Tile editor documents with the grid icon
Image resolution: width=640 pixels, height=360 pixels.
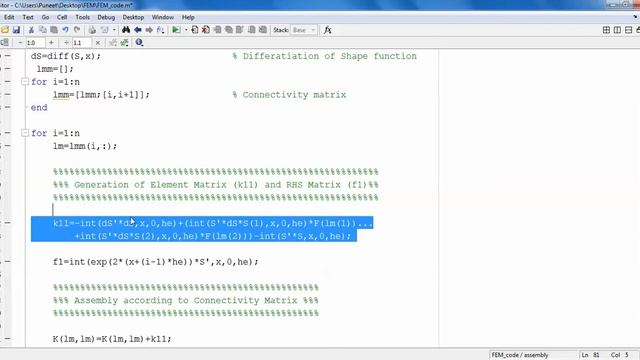click(x=606, y=30)
